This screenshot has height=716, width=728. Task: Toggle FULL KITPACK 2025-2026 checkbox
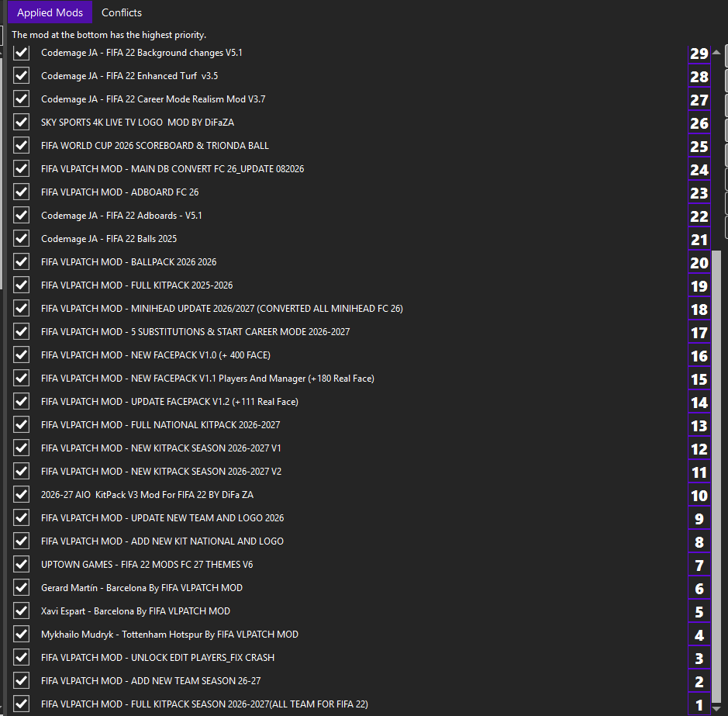tap(22, 285)
